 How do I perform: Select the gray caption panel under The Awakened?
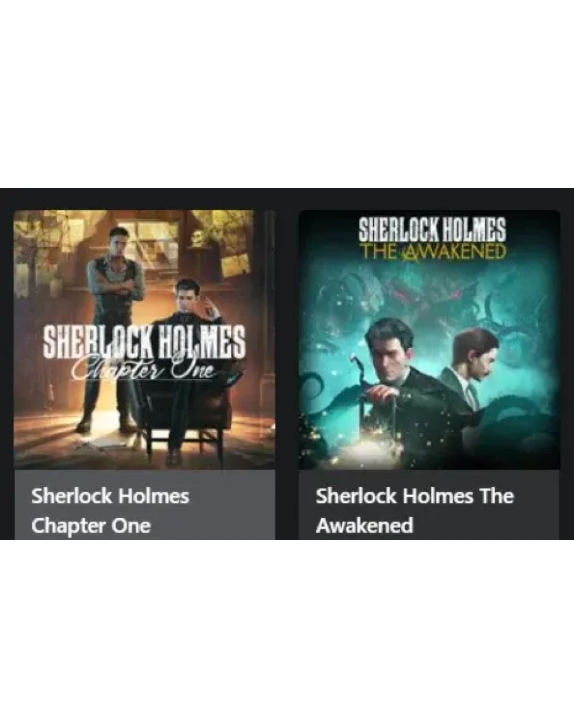(429, 505)
